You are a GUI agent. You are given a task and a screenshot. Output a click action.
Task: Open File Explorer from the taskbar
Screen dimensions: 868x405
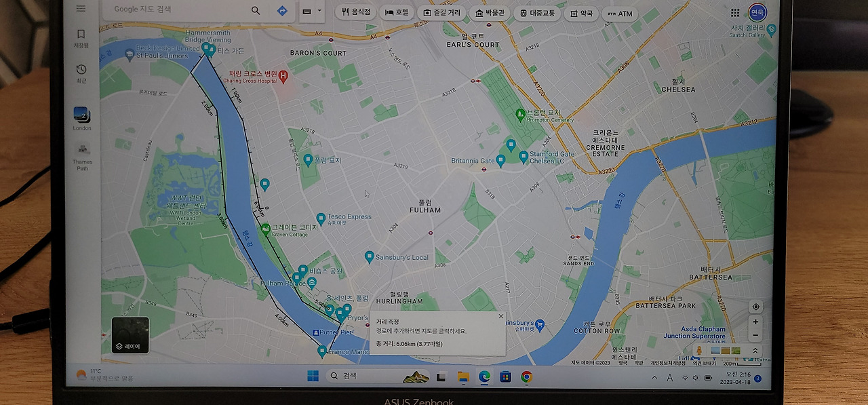[x=463, y=377]
